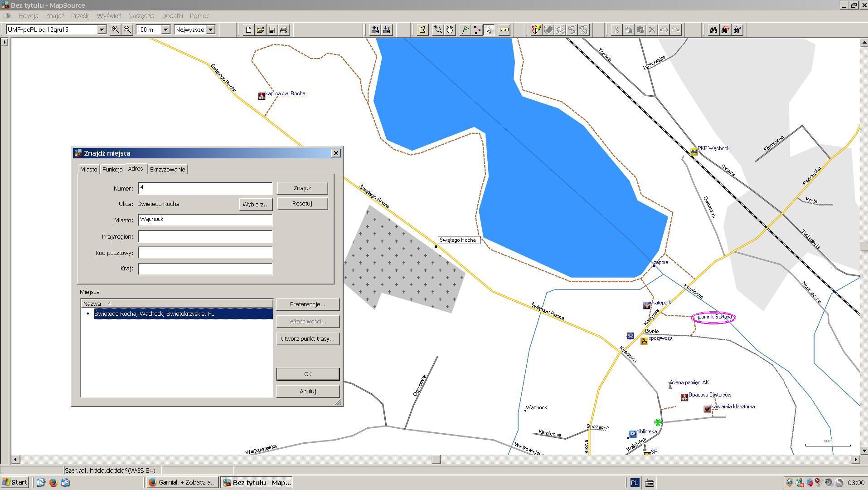
Task: Click the zoom in magnifier icon
Action: (x=115, y=29)
